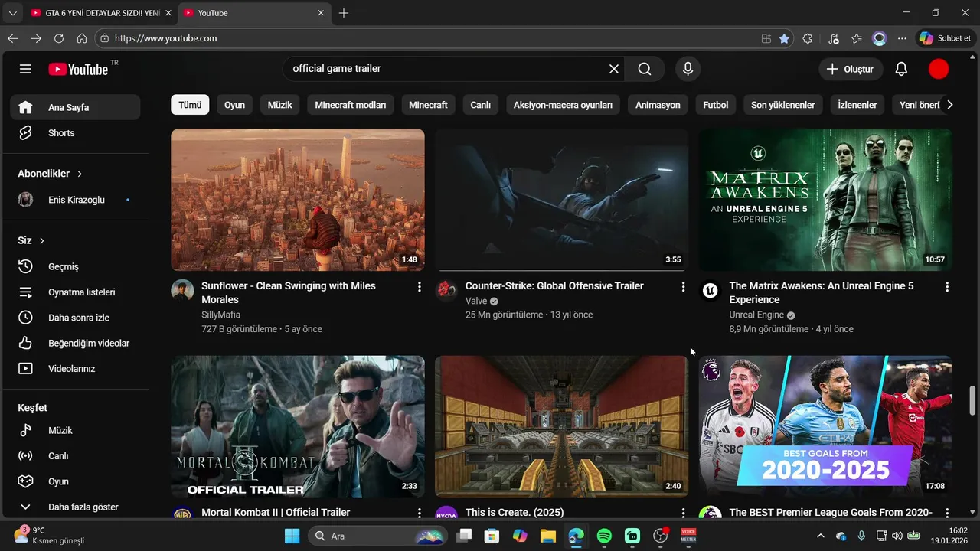Open Geçmiş history in the sidebar

tap(75, 266)
